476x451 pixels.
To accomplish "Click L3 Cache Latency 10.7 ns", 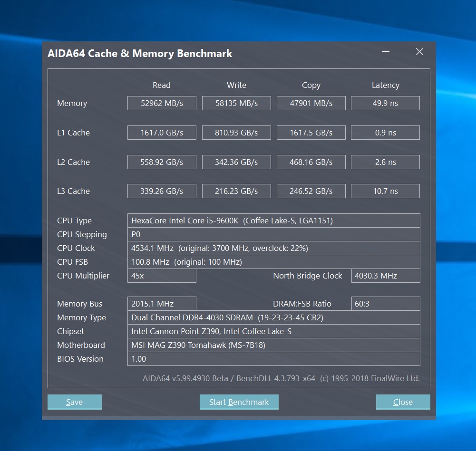I will click(386, 191).
